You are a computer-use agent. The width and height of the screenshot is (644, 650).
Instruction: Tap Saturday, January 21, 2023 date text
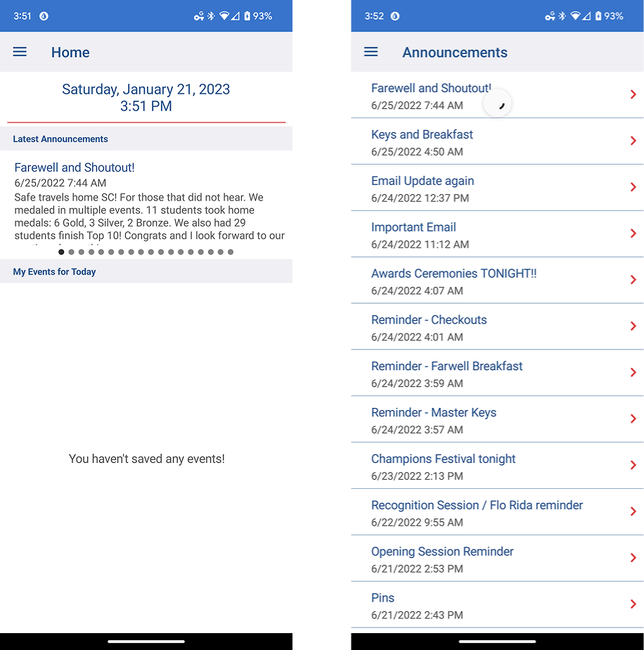(x=146, y=89)
